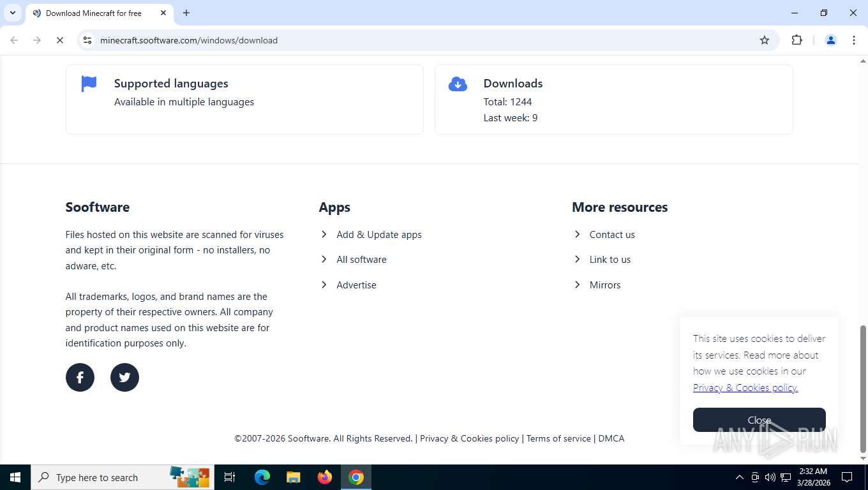The width and height of the screenshot is (868, 490).
Task: Go forward in browser history
Action: click(37, 40)
